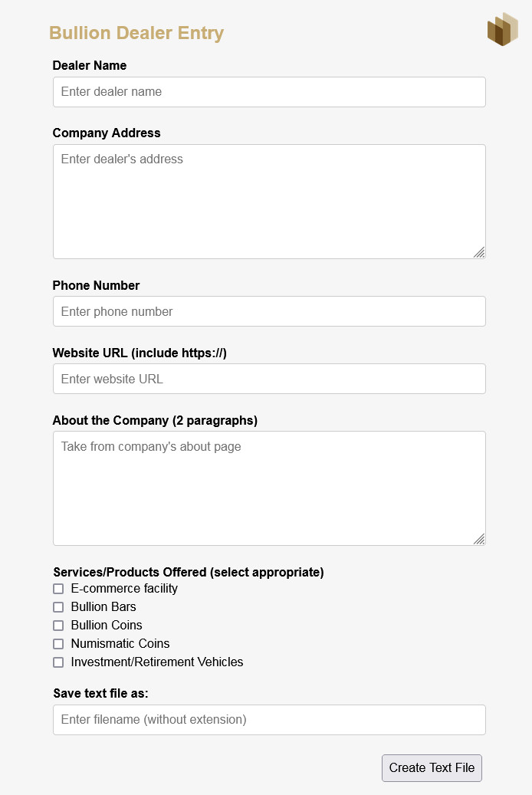The image size is (532, 795).
Task: Click the Bullion Bars label text
Action: tap(103, 607)
